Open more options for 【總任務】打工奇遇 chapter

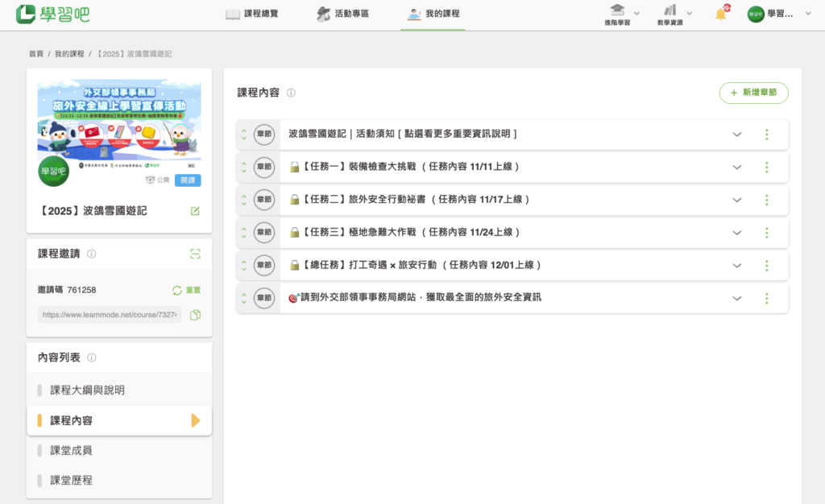coord(766,265)
